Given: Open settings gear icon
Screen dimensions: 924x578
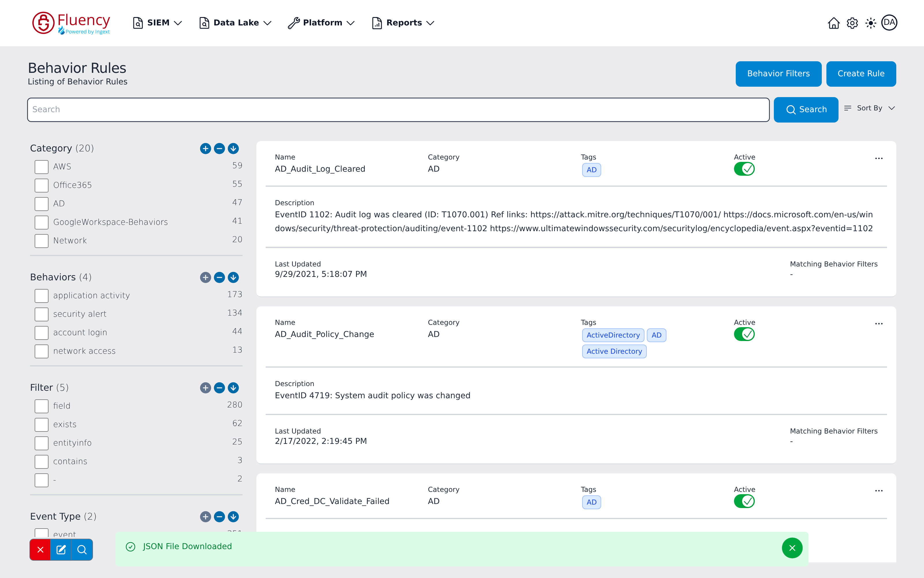Looking at the screenshot, I should 852,23.
